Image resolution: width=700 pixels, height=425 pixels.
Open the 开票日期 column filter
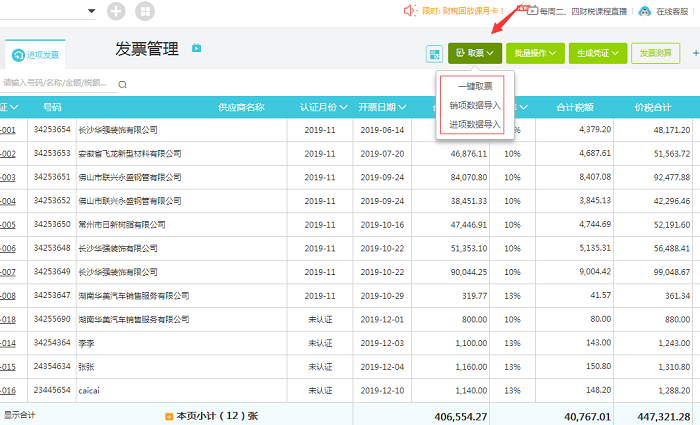[402, 107]
